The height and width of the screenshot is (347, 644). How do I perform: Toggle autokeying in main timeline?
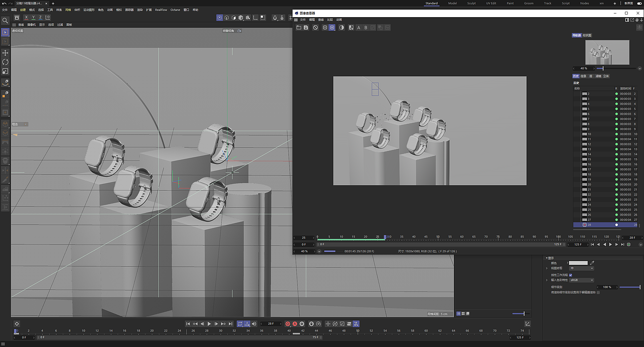point(295,324)
